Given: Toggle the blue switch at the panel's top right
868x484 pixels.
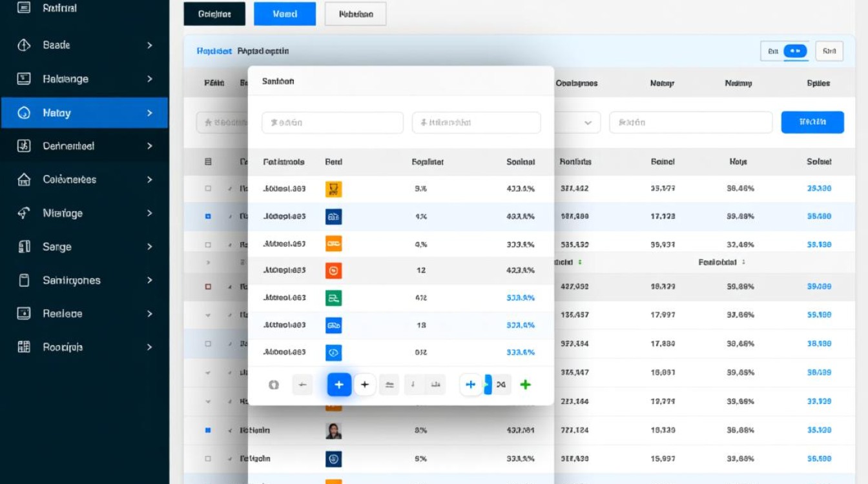Looking at the screenshot, I should point(795,51).
